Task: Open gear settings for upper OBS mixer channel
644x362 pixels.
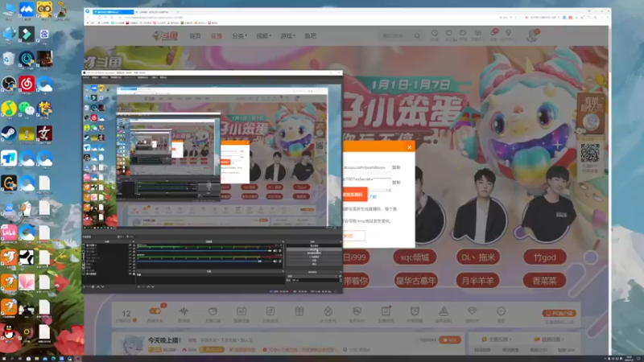Action: click(x=280, y=250)
